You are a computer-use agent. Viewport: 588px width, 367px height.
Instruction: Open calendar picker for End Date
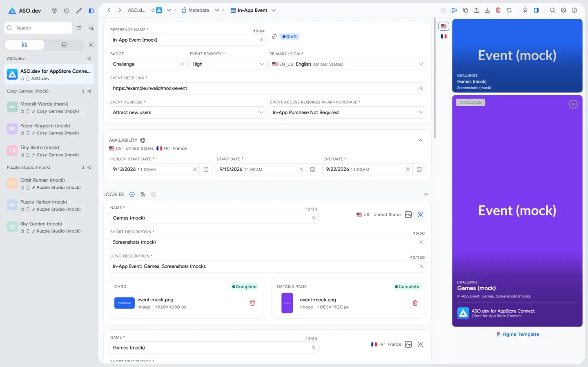coord(419,169)
